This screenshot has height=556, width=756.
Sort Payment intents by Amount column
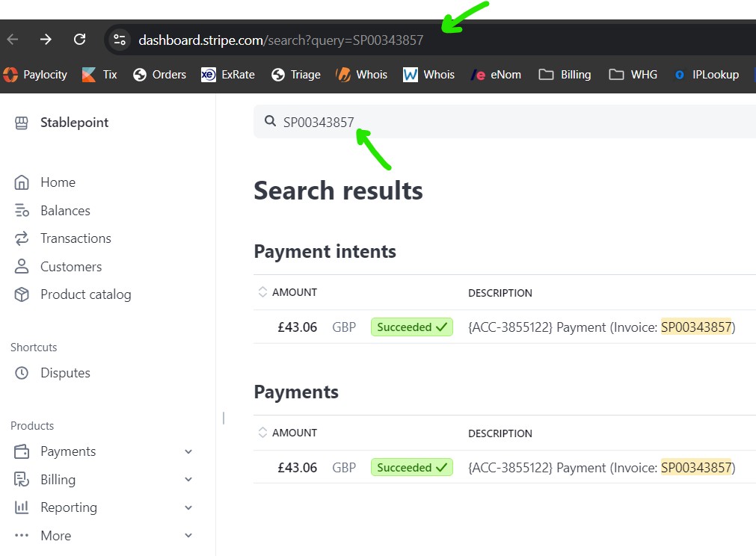pyautogui.click(x=288, y=292)
